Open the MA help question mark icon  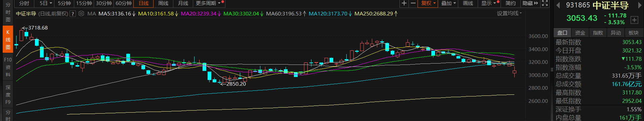pyautogui.click(x=72, y=14)
